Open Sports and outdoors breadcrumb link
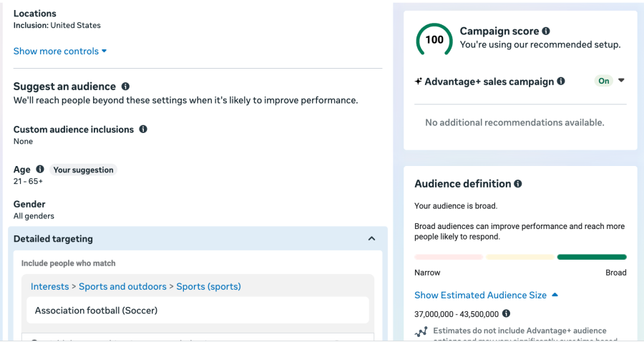 (x=122, y=287)
